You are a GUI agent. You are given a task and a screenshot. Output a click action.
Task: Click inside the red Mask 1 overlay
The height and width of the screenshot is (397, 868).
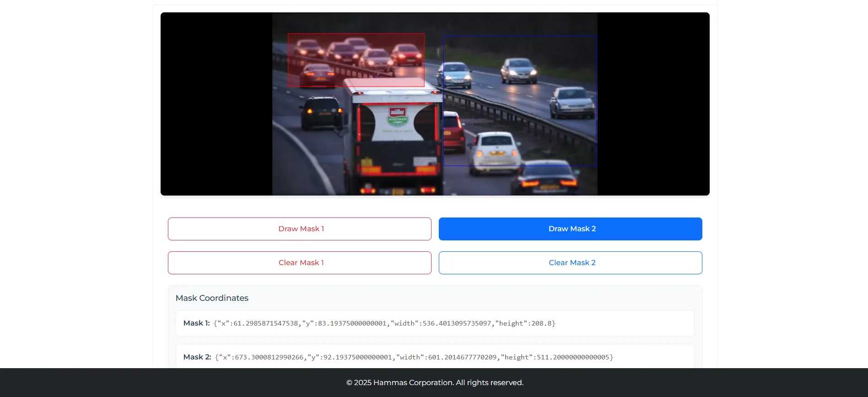356,60
